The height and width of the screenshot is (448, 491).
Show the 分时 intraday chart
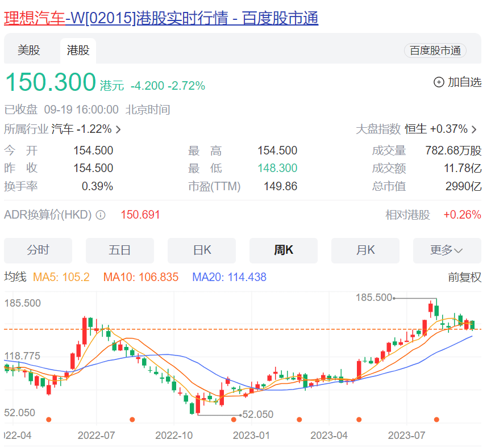(38, 250)
